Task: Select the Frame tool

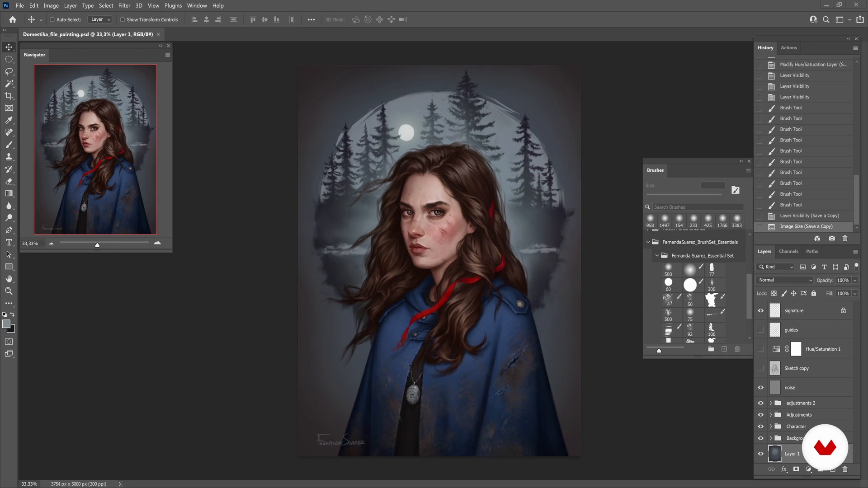Action: coord(9,108)
